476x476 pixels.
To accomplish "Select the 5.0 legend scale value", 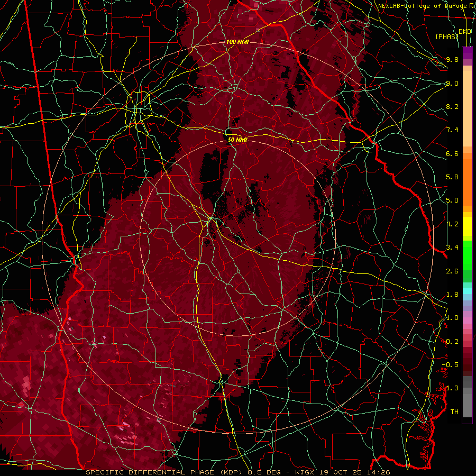I will (452, 200).
